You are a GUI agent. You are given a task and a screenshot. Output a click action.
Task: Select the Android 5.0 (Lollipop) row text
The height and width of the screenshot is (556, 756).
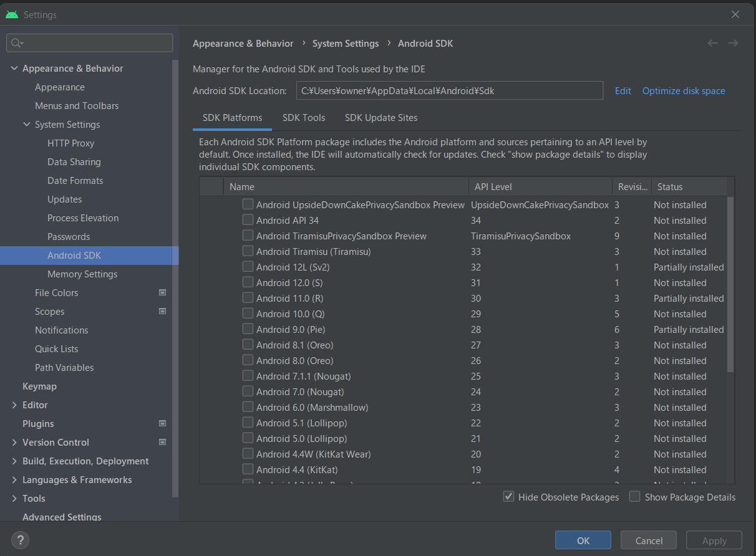[302, 439]
